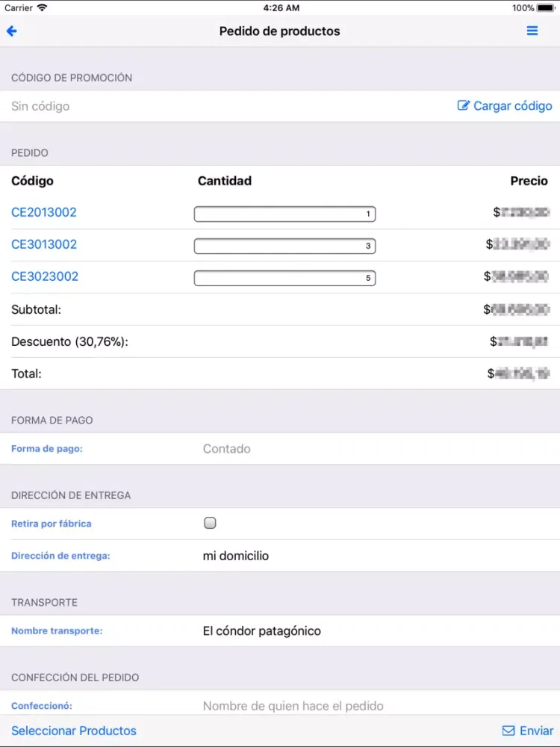
Task: Tap the Carrier label in status bar
Action: tap(19, 7)
